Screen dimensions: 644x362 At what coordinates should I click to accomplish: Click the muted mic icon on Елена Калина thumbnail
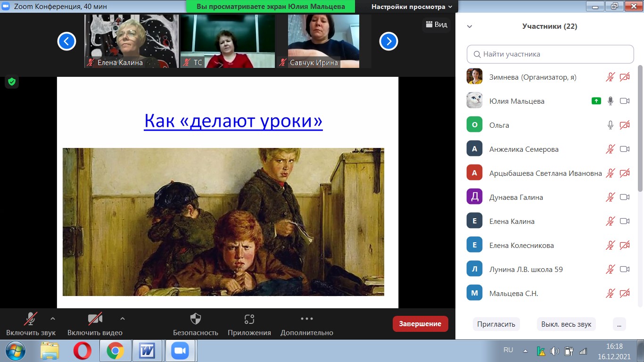[x=91, y=62]
